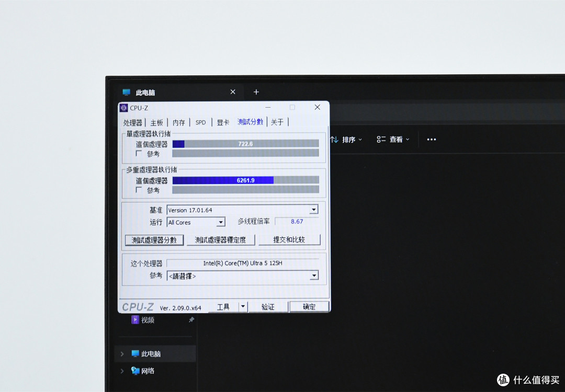This screenshot has height=392, width=565.
Task: Click 提交和比較 submit and compare button
Action: [x=289, y=240]
